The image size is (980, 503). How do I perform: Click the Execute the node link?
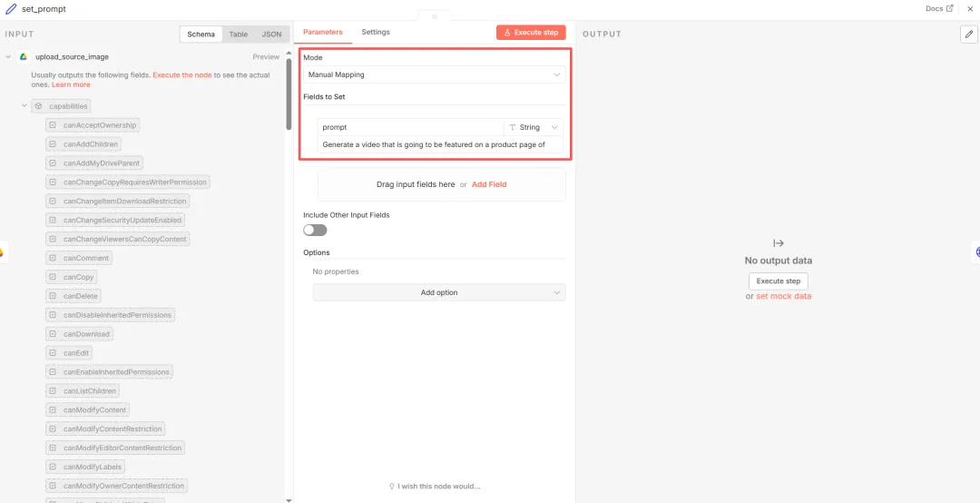click(181, 75)
